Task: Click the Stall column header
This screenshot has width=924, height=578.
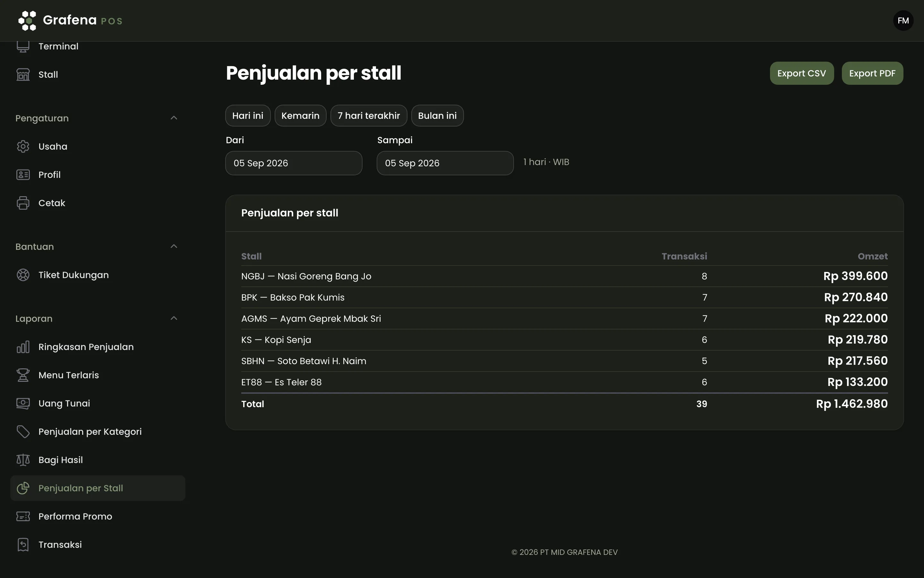Action: 251,256
